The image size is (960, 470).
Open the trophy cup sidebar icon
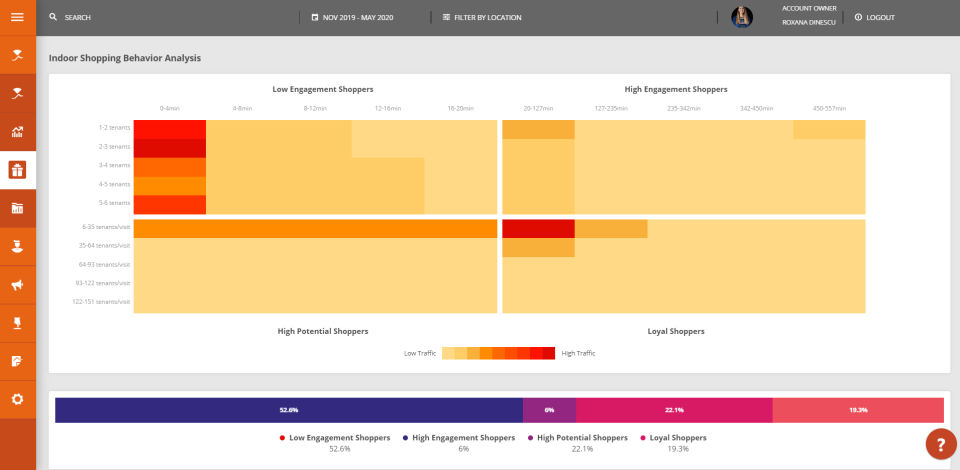pos(17,323)
